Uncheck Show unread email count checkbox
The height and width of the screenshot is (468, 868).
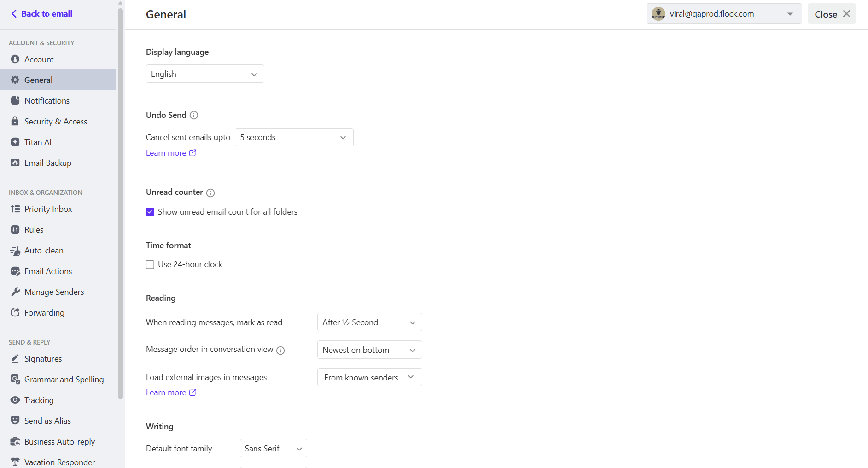[x=150, y=212]
